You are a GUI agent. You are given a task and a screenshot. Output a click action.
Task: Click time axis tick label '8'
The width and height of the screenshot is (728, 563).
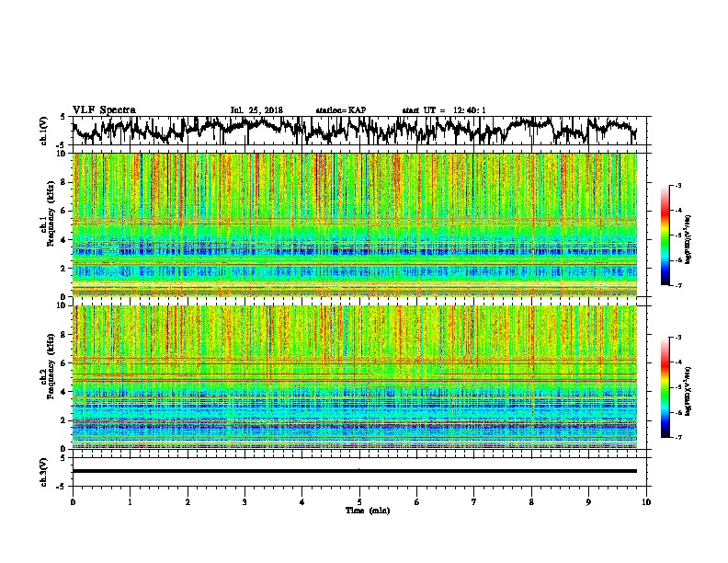click(531, 502)
